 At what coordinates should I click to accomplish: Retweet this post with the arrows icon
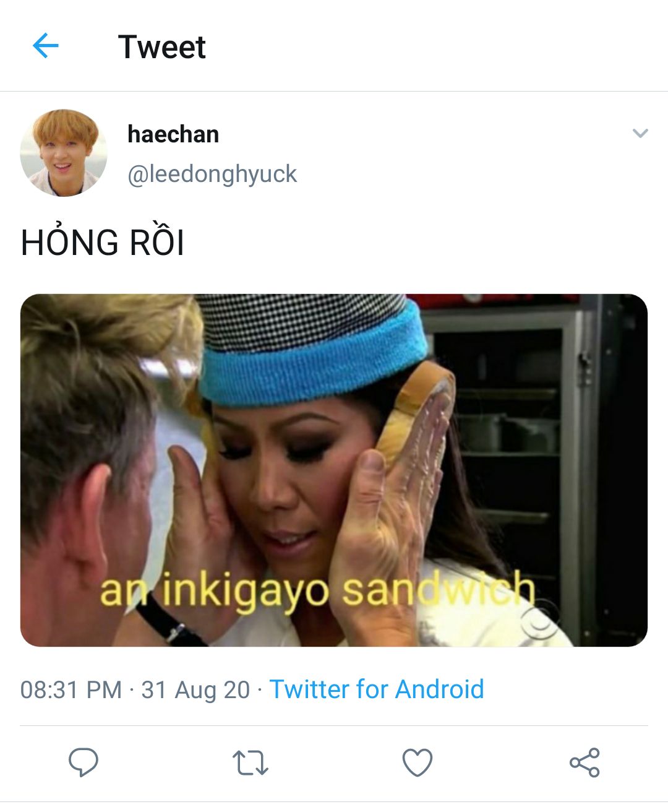[x=250, y=762]
